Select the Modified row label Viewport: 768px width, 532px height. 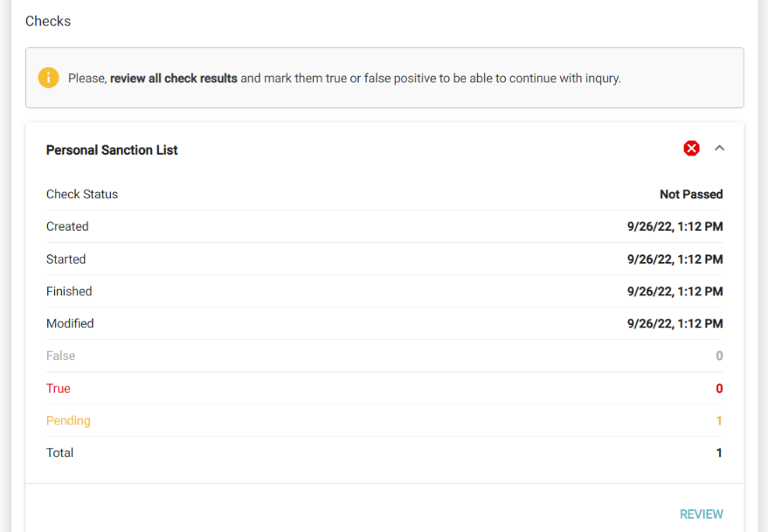(70, 324)
